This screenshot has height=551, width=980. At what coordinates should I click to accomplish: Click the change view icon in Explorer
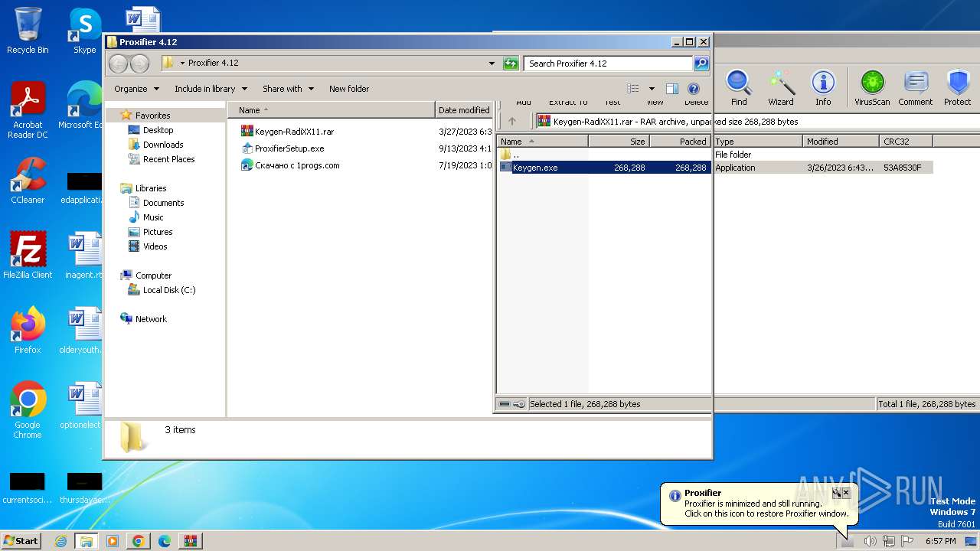[633, 89]
